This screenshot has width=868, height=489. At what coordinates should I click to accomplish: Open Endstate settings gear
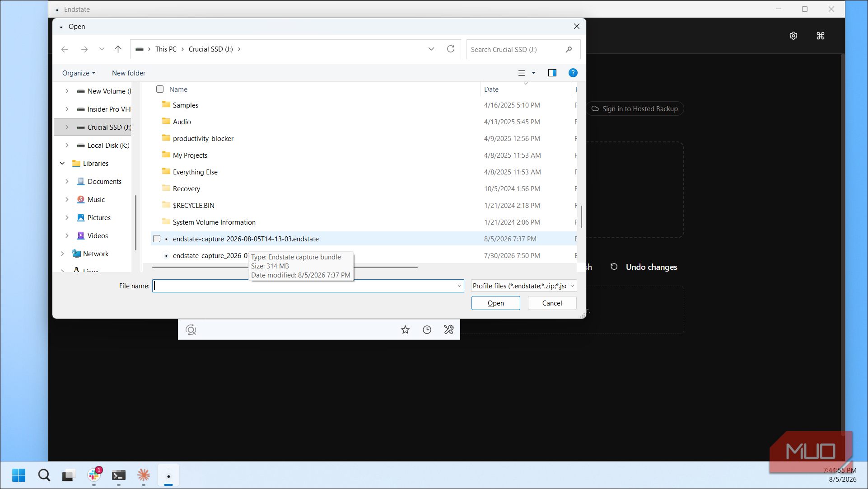coord(793,36)
